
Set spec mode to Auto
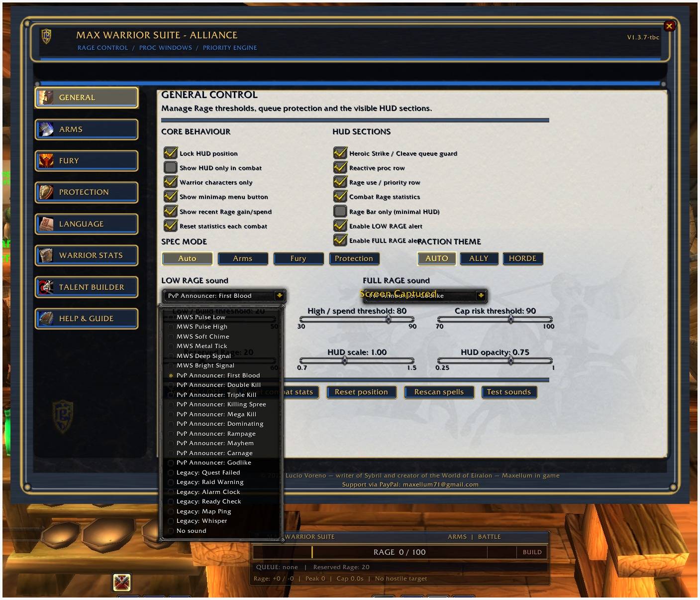[x=187, y=258]
